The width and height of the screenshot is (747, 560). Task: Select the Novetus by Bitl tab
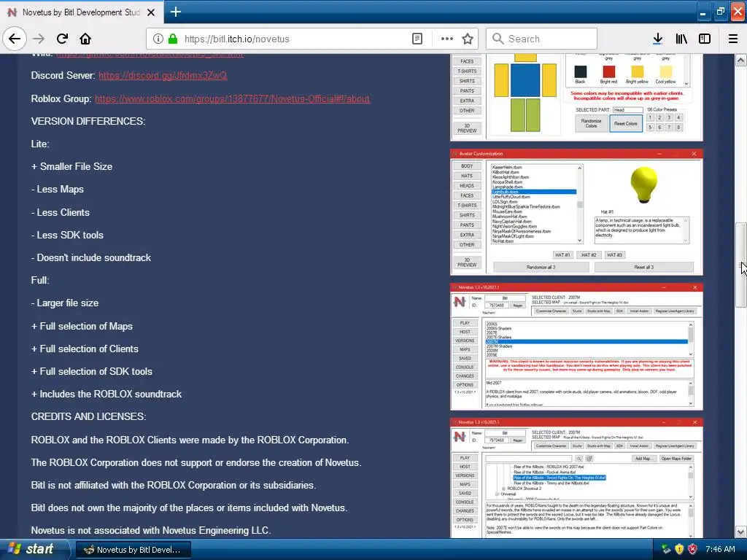click(81, 12)
